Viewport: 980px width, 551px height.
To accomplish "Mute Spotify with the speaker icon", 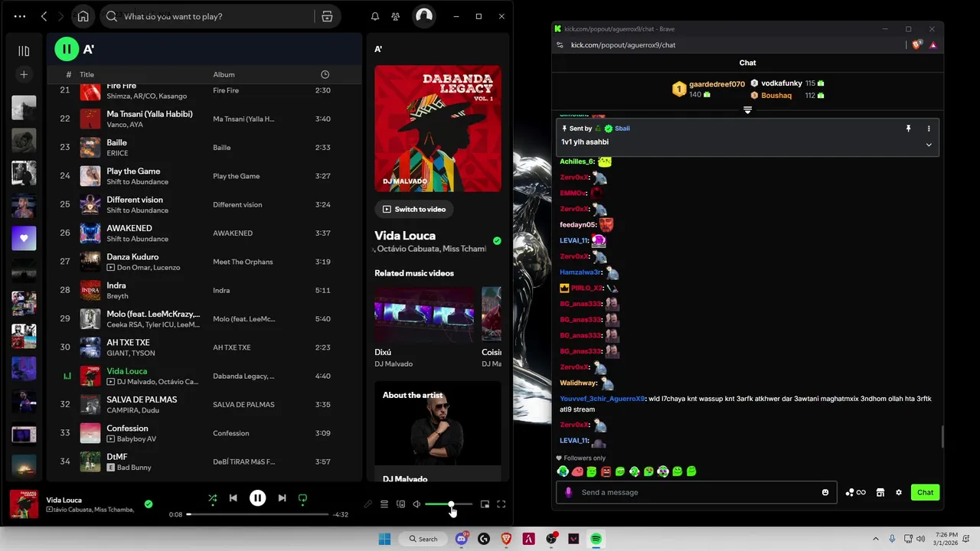I will [416, 504].
